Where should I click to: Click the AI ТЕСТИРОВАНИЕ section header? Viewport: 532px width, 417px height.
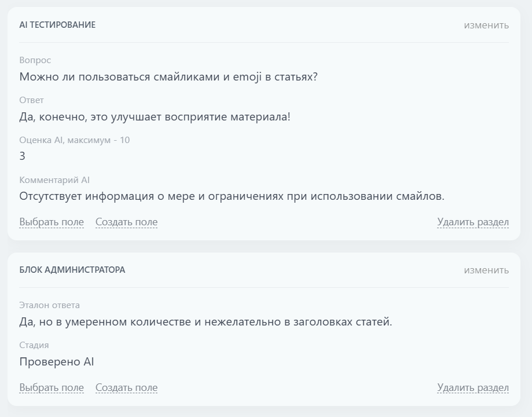pos(57,25)
